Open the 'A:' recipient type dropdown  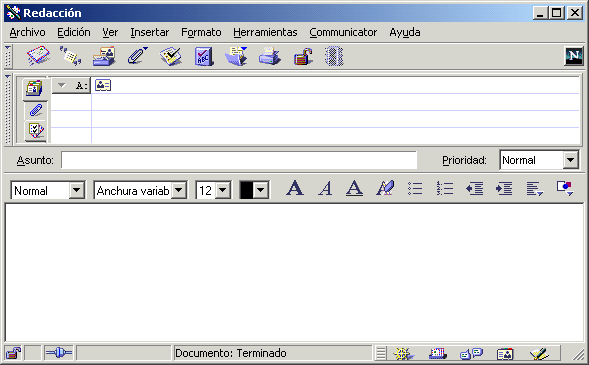(x=71, y=86)
